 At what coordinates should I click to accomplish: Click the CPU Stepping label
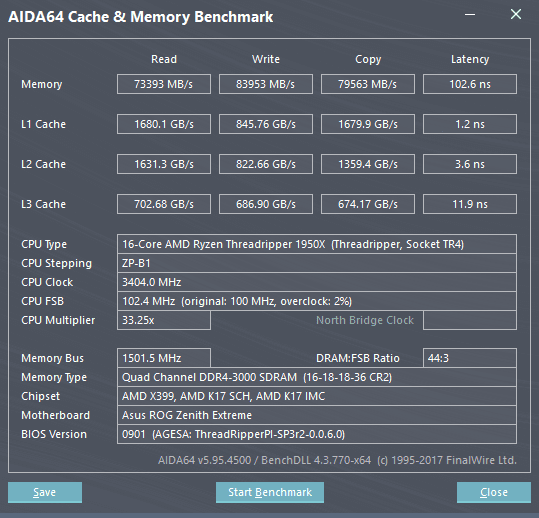point(56,264)
